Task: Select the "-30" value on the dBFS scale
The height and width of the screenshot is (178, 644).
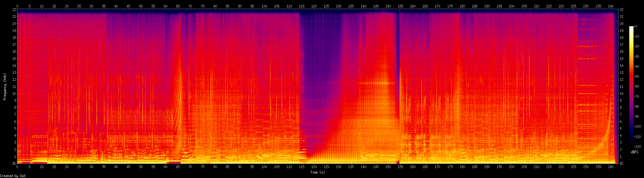Action: [636, 56]
